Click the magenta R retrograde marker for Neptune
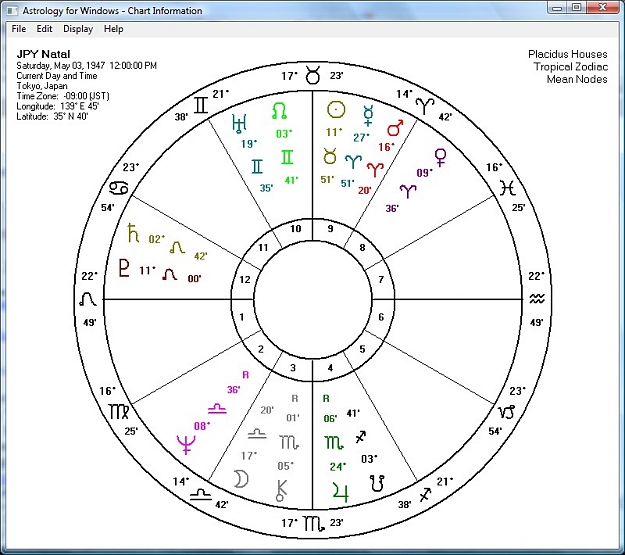This screenshot has height=555, width=625. click(x=246, y=375)
